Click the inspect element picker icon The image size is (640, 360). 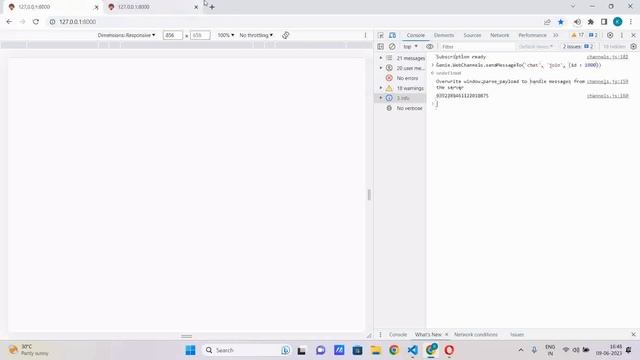click(380, 35)
